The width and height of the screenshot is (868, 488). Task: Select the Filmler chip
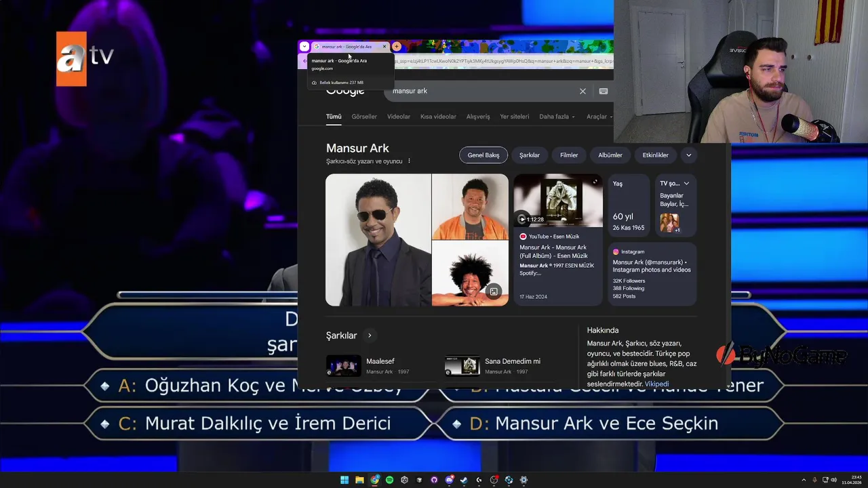569,155
